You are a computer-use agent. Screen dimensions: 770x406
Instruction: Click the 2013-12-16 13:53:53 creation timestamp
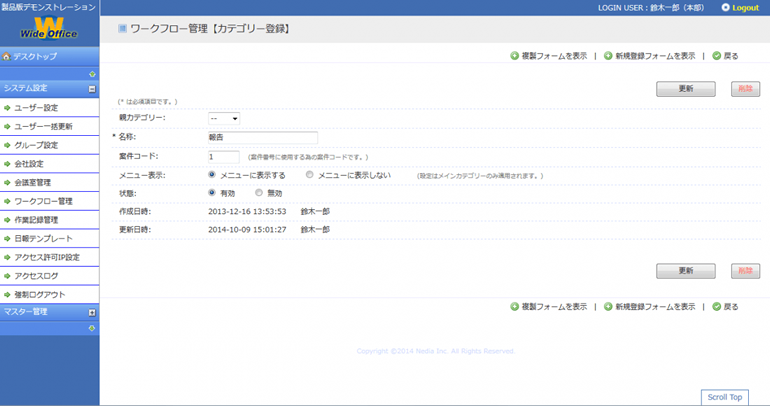pyautogui.click(x=247, y=212)
